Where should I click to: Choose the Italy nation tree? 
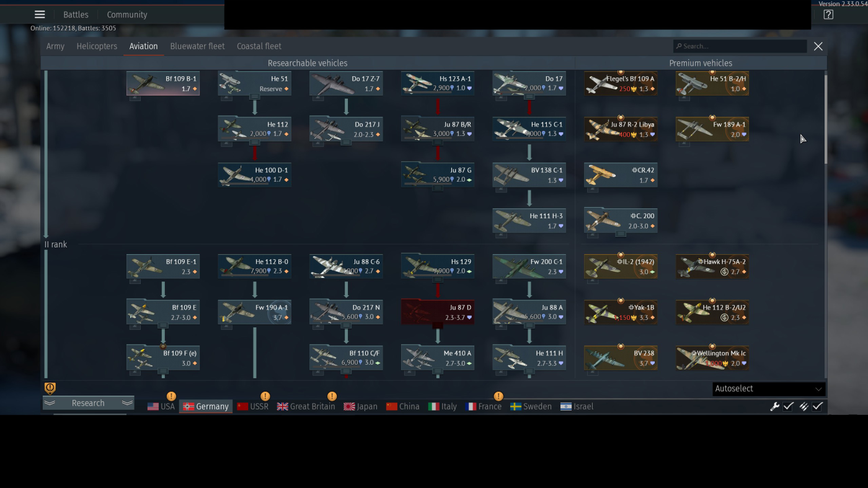pos(443,406)
